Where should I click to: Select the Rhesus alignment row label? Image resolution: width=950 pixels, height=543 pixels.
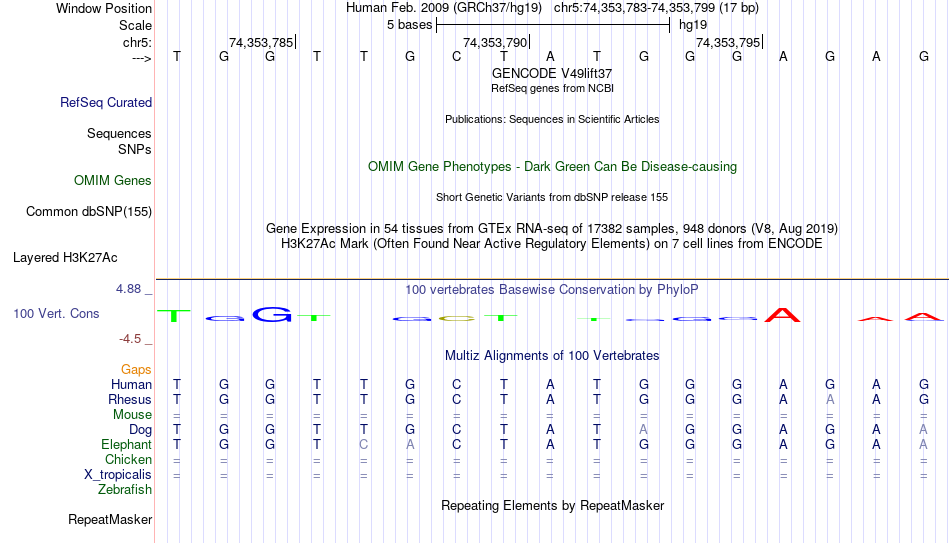pos(130,399)
